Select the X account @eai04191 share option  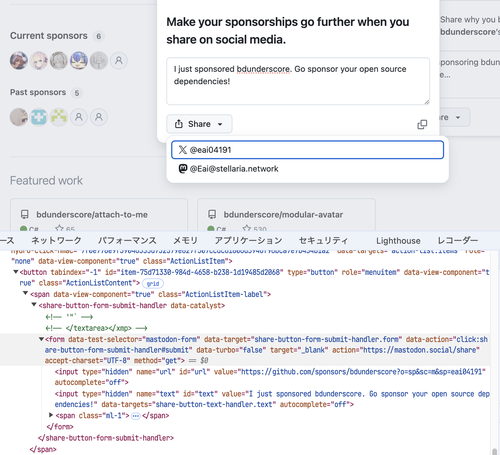[x=307, y=150]
